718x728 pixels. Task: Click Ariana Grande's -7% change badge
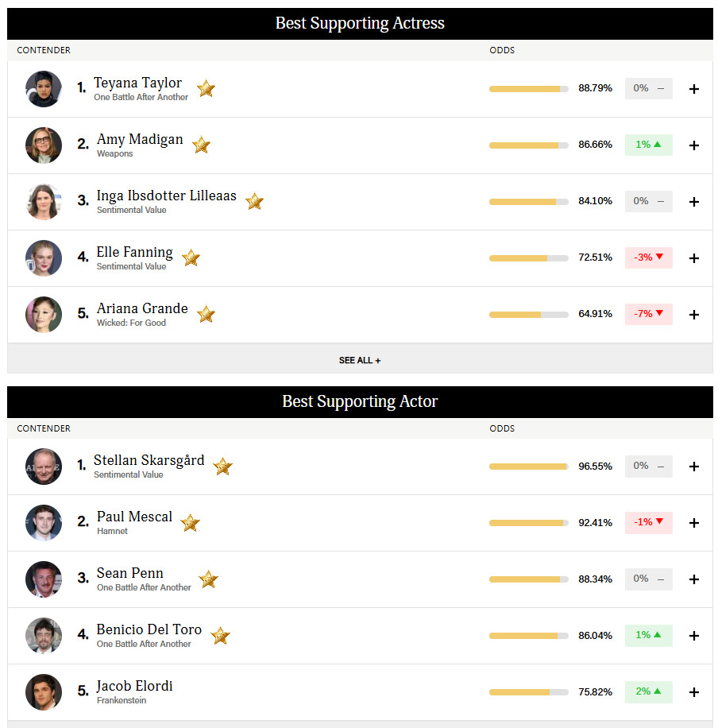click(x=648, y=314)
